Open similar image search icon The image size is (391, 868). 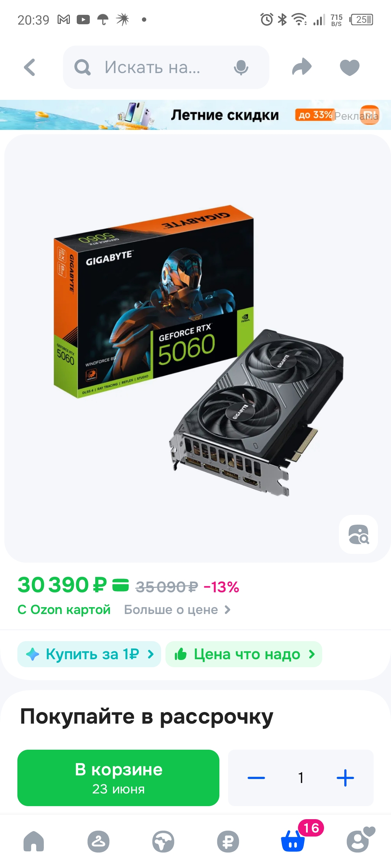(x=358, y=534)
